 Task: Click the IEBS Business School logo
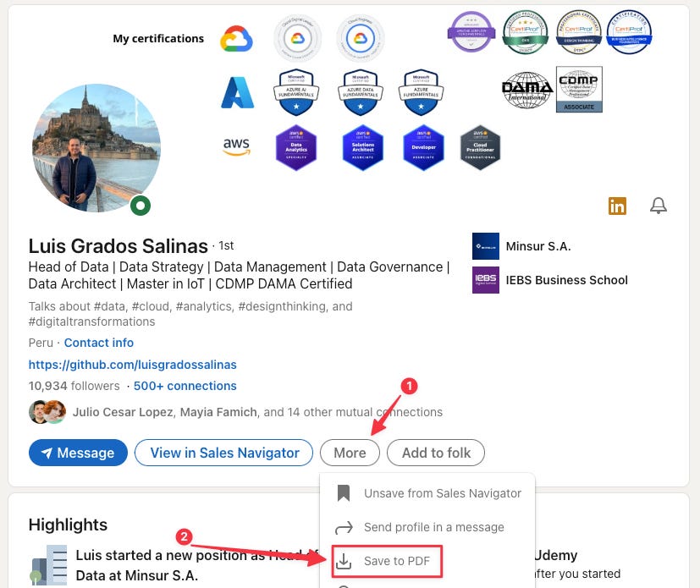[486, 280]
